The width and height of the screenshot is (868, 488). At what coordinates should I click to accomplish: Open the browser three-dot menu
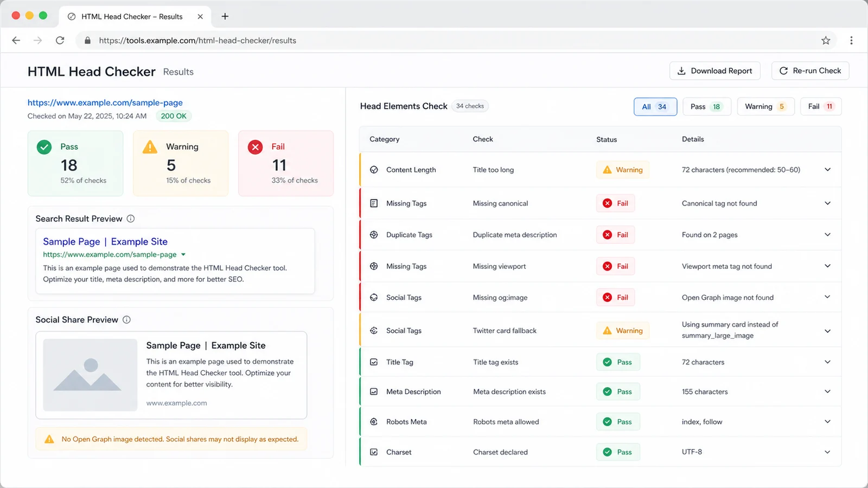(x=851, y=40)
